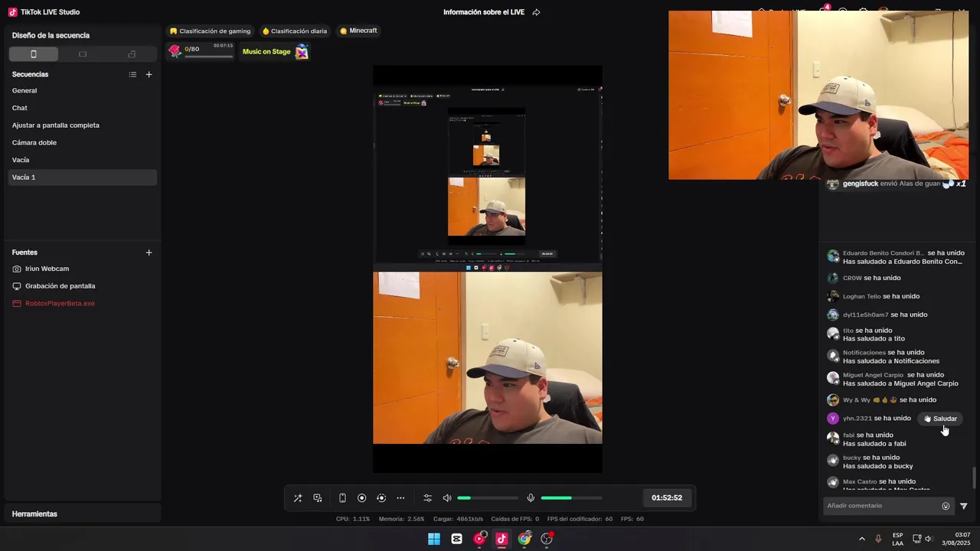
Task: Click the Cargar 4861kb/s status
Action: [x=458, y=519]
